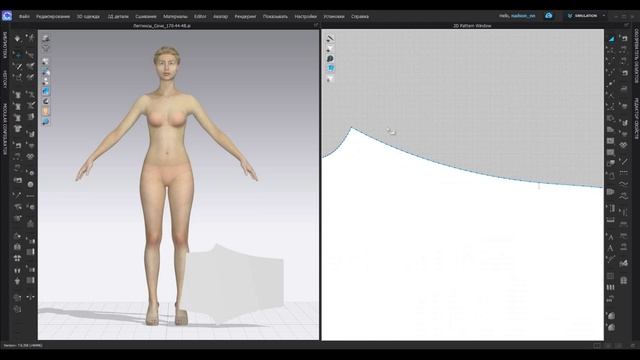Screen dimensions: 640x360
Task: Click the topmost icon of 3D window toolbar
Action: pos(46,38)
